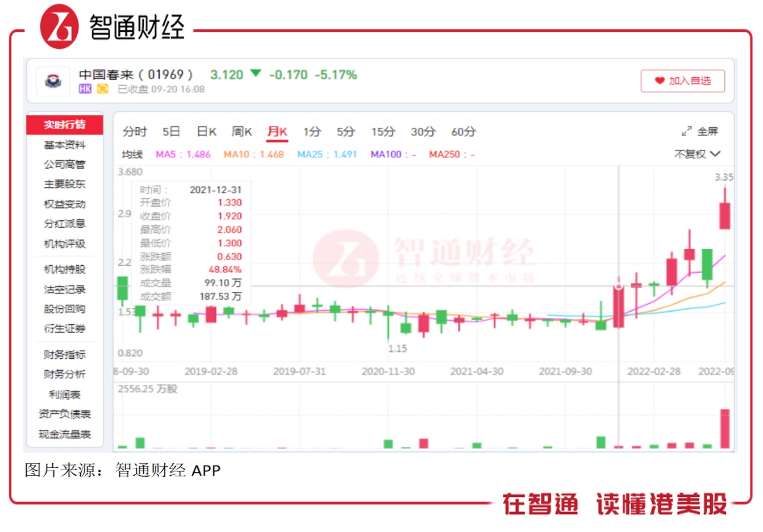Switch to the 分时 chart tab
This screenshot has height=532, width=763.
pos(135,132)
